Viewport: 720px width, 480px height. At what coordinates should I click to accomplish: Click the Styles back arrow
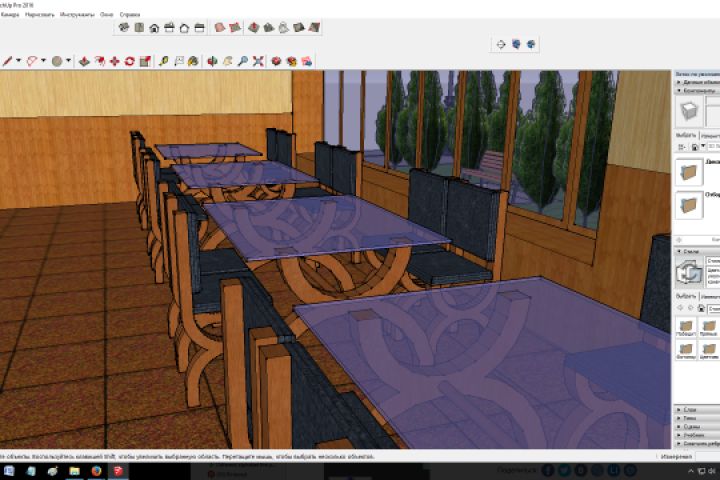(680, 308)
